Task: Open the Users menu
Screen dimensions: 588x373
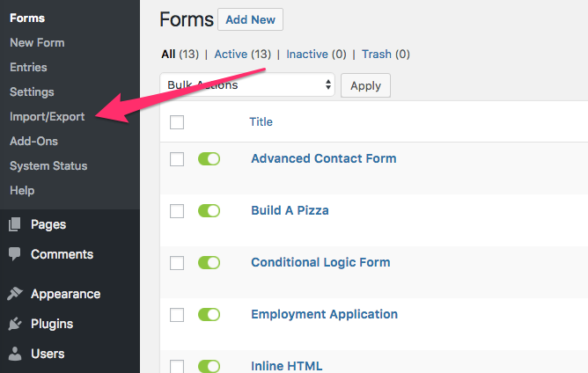Action: click(x=48, y=354)
